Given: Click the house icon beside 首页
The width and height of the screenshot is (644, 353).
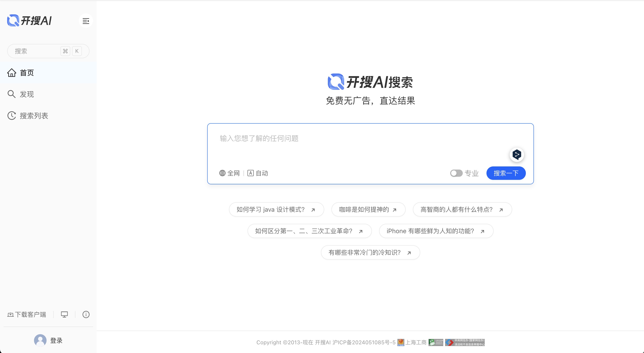Looking at the screenshot, I should [11, 73].
